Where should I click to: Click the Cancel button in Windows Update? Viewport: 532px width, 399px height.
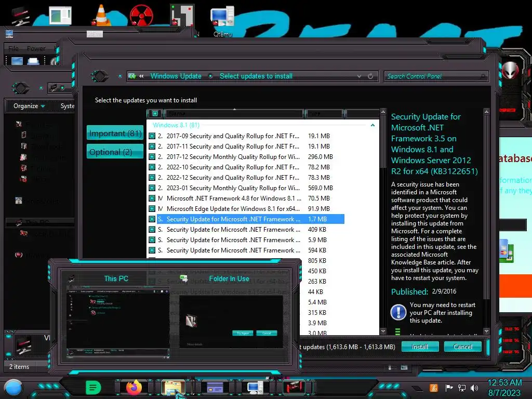coord(463,347)
